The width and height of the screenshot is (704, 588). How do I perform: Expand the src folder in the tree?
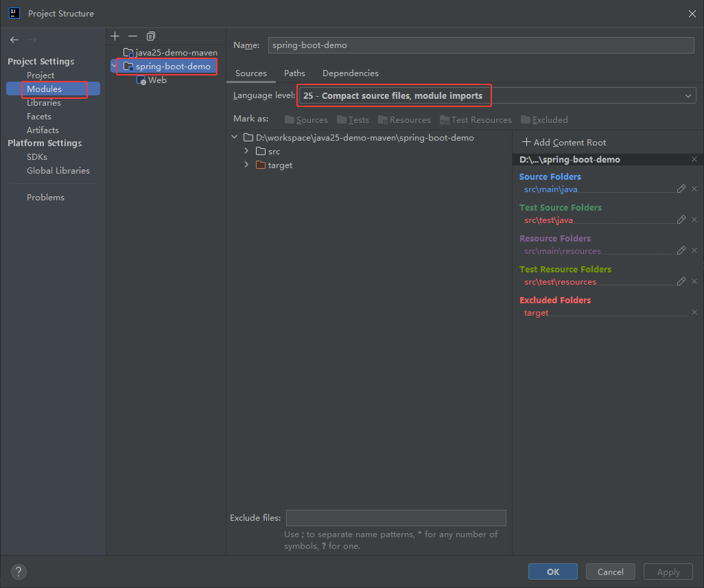pyautogui.click(x=246, y=151)
